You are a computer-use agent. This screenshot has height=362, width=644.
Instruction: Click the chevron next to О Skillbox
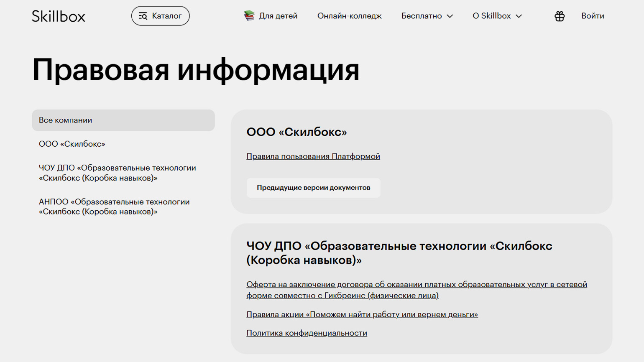coord(519,16)
